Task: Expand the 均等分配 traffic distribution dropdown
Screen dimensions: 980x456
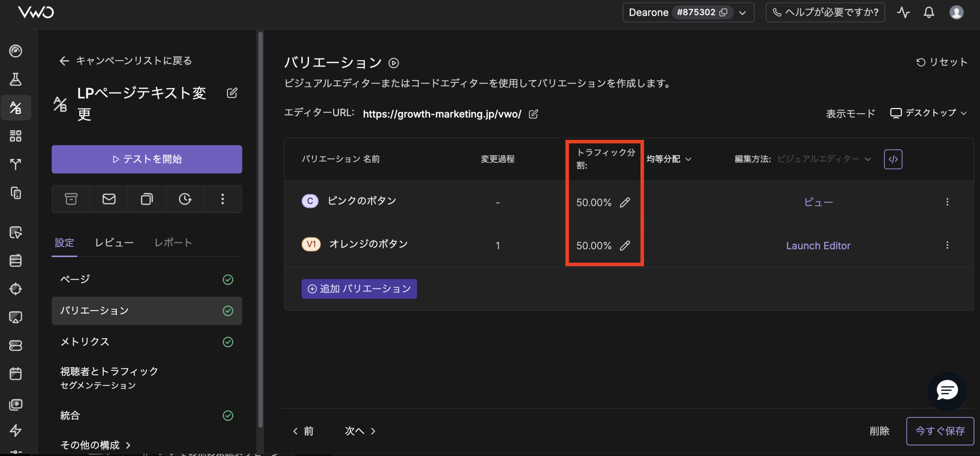Action: (x=668, y=159)
